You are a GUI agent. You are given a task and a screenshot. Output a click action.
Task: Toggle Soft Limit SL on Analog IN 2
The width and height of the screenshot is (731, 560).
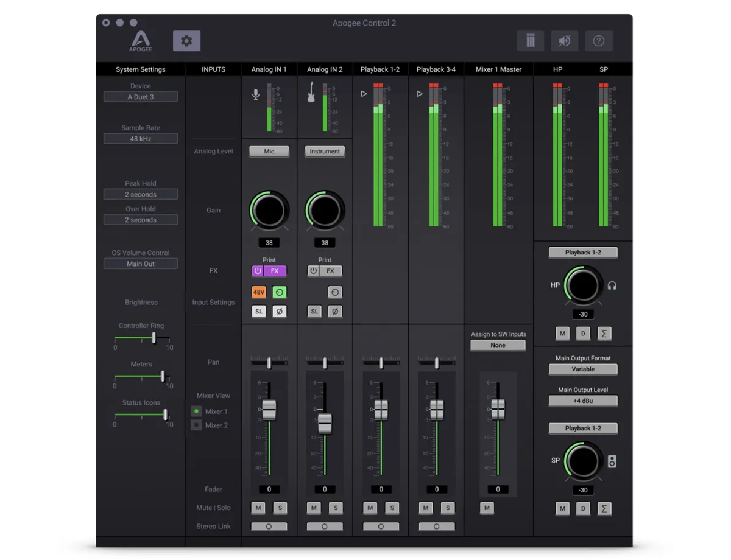pyautogui.click(x=314, y=311)
